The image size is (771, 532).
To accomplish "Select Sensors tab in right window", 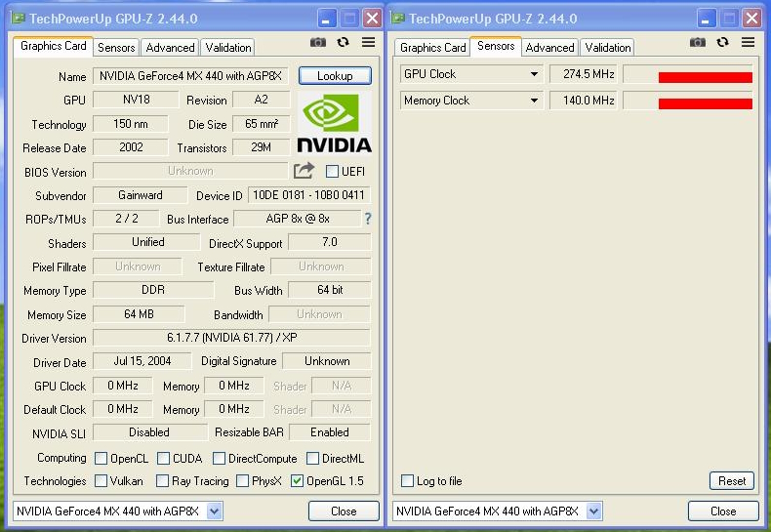I will click(496, 46).
